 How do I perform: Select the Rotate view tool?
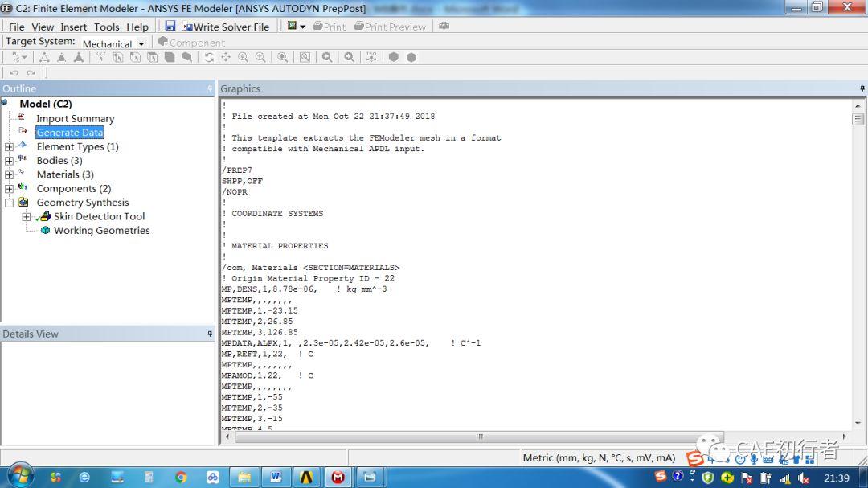click(x=209, y=57)
